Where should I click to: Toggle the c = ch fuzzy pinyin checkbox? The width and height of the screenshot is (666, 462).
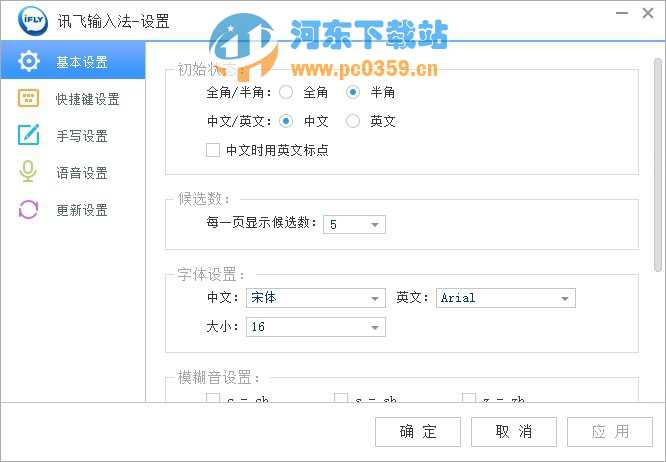pos(213,397)
